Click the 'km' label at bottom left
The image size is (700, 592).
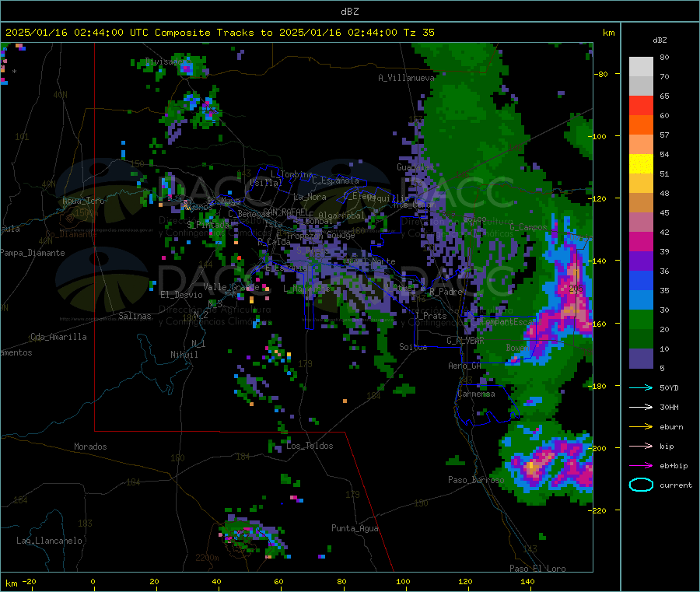(x=11, y=583)
